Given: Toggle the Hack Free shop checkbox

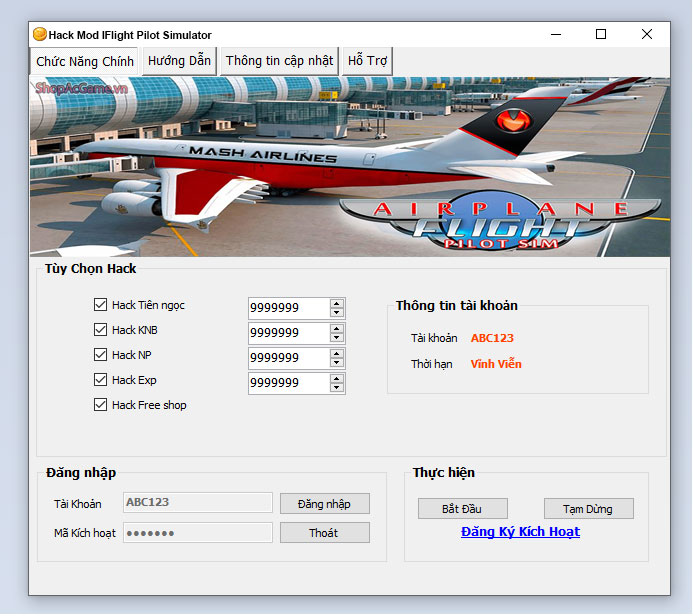Looking at the screenshot, I should (100, 405).
